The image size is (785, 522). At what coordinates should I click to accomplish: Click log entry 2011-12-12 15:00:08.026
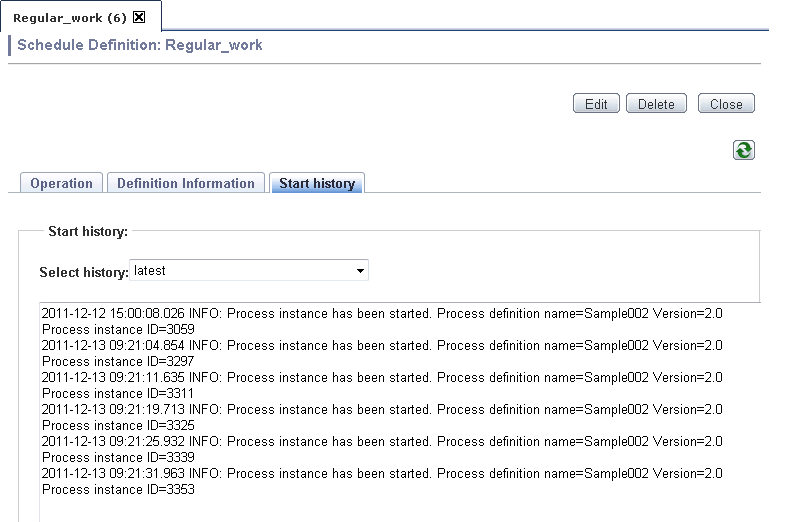point(382,314)
